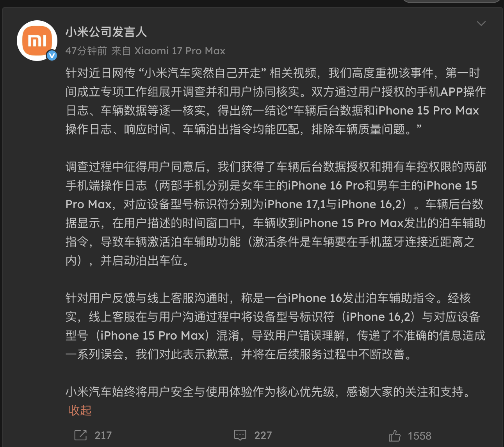
Task: Click the repost share icon
Action: 80,435
